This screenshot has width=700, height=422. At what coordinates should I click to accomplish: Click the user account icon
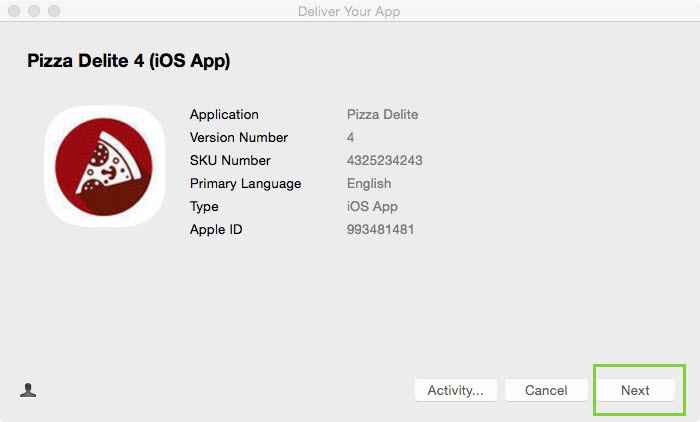(x=28, y=390)
